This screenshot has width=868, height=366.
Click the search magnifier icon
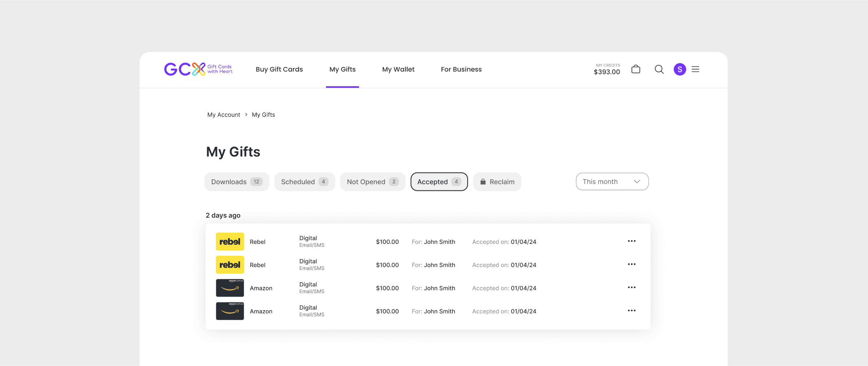coord(659,69)
